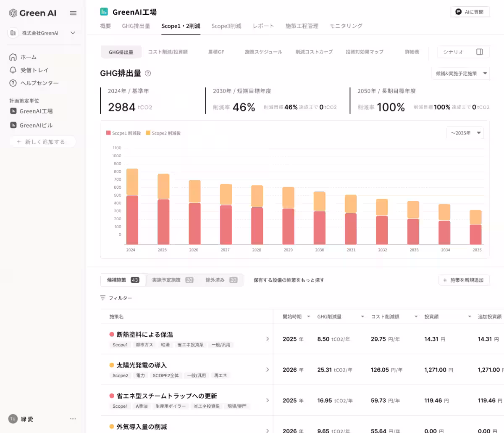Click the AIに質問 button
This screenshot has width=504, height=433.
point(470,12)
